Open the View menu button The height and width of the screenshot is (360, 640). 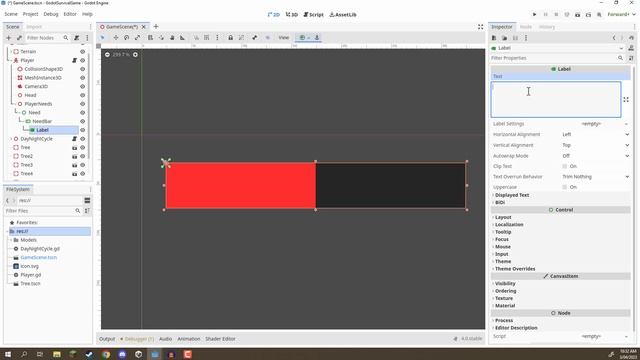(284, 38)
